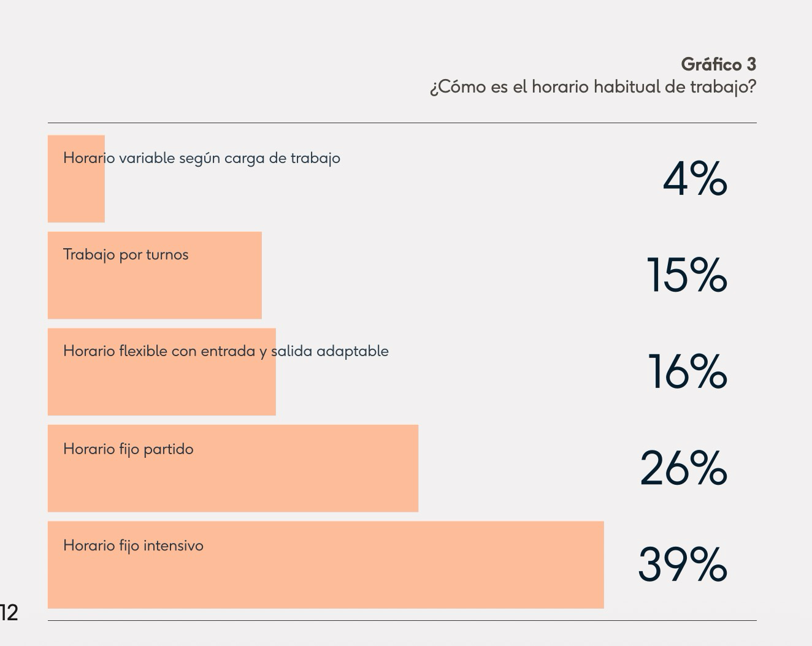Click the question "¿Cómo es el horario habitual de trabajo?"
Screen dimensions: 812x646
pyautogui.click(x=592, y=87)
